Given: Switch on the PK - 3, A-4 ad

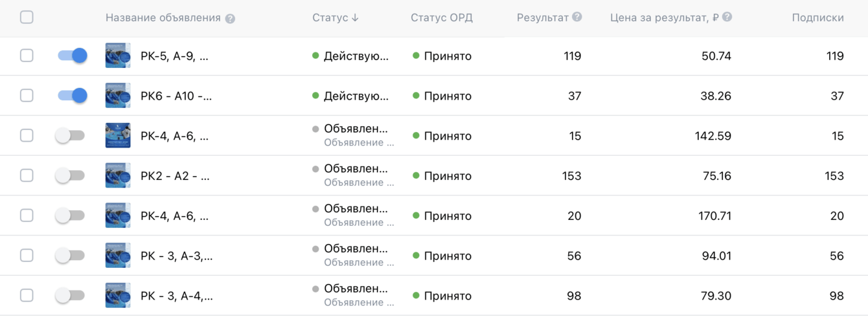Looking at the screenshot, I should pyautogui.click(x=71, y=296).
